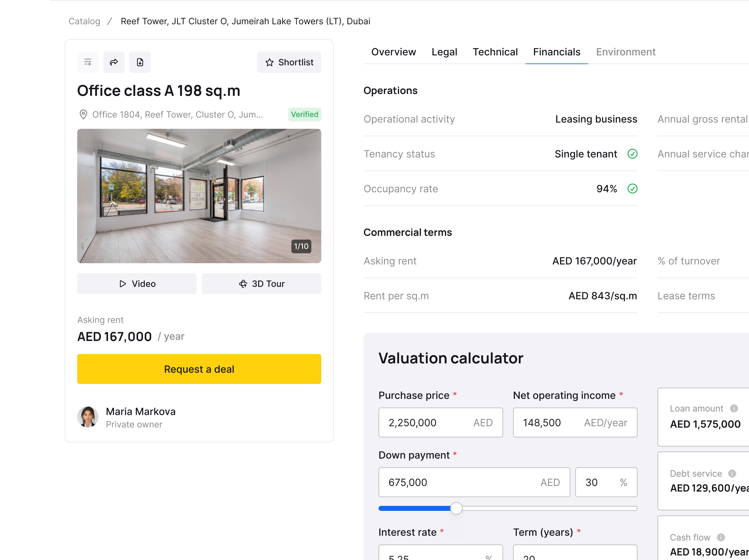
Task: Click the Net operating income input field
Action: [x=575, y=422]
